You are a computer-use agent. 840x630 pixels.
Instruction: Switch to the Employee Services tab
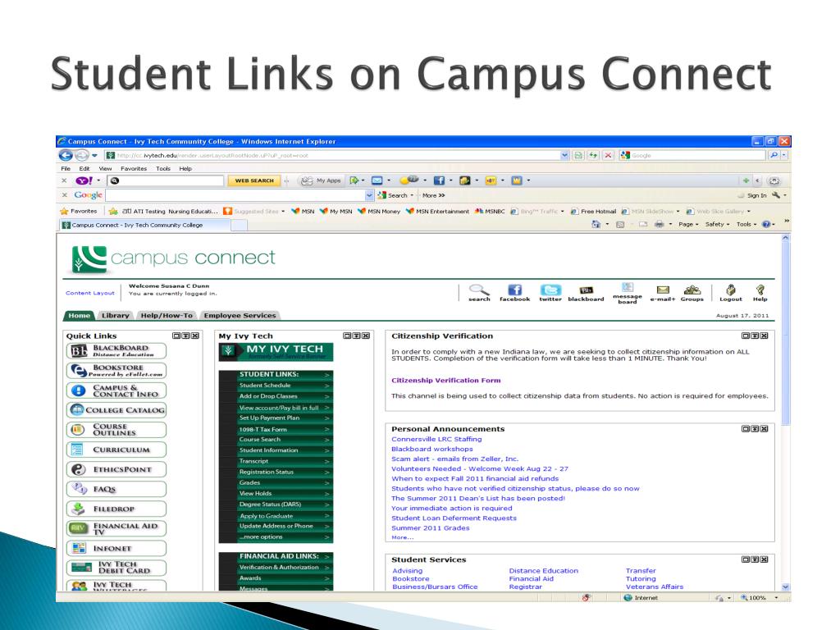click(x=240, y=316)
